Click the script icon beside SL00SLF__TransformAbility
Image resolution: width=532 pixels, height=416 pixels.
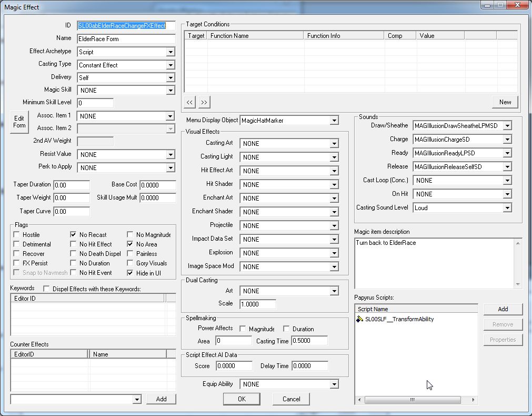[360, 319]
